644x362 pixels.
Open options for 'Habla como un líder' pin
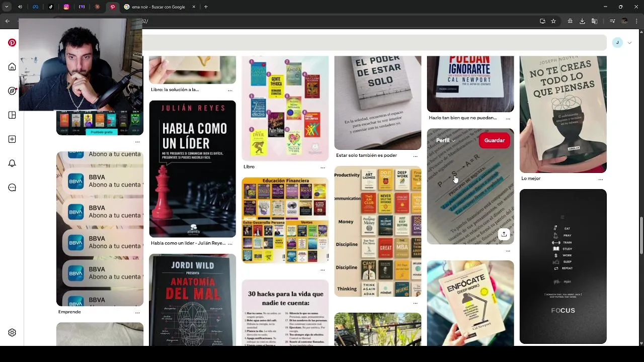[x=230, y=243]
